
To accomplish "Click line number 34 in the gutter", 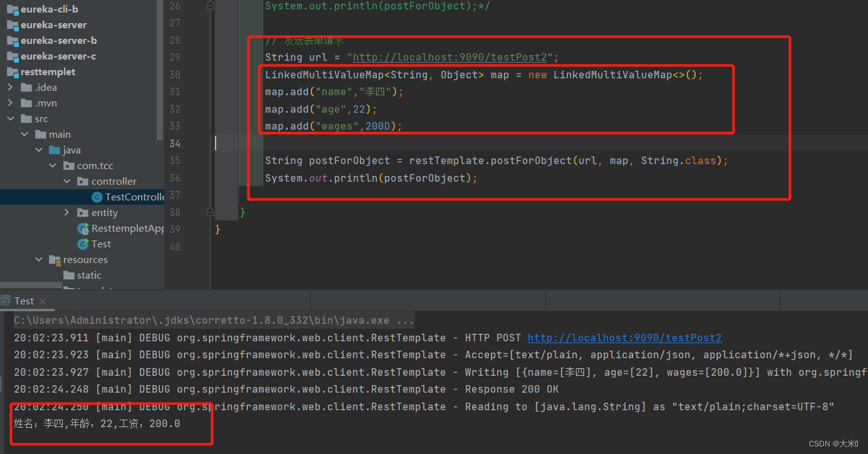I will (174, 143).
